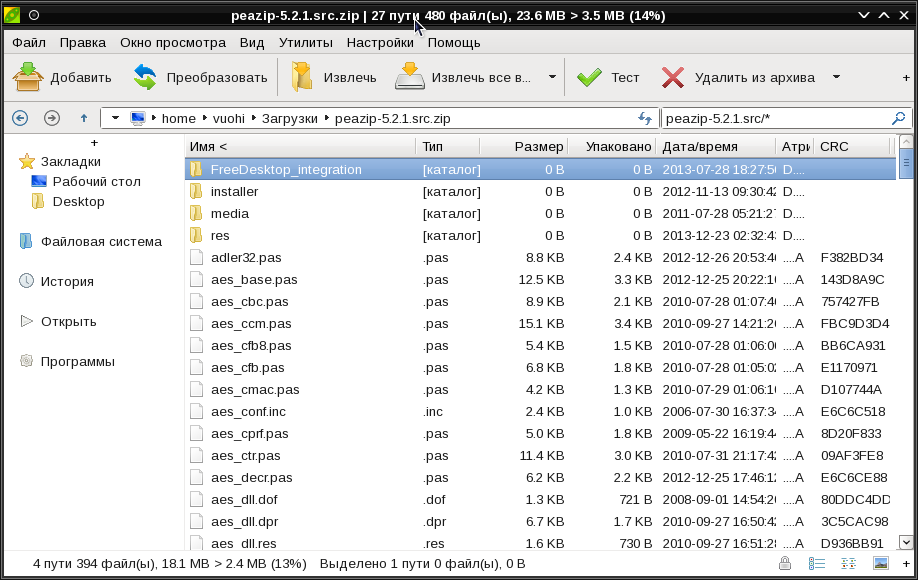This screenshot has width=918, height=580.
Task: Select the Desktop bookmark in sidebar
Action: (78, 201)
